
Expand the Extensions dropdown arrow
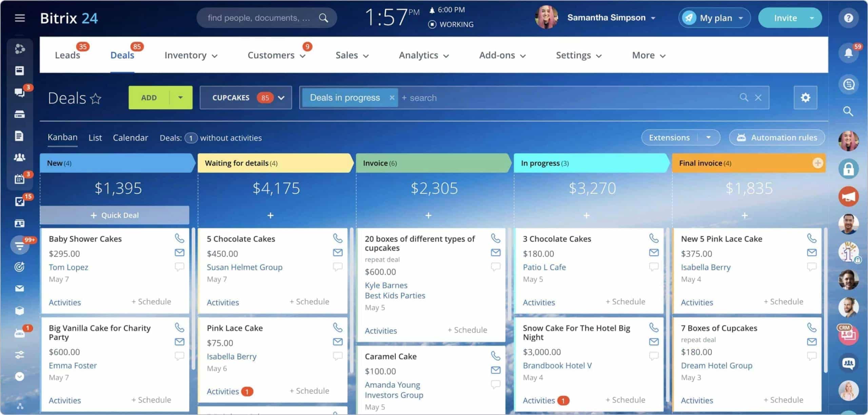(708, 137)
